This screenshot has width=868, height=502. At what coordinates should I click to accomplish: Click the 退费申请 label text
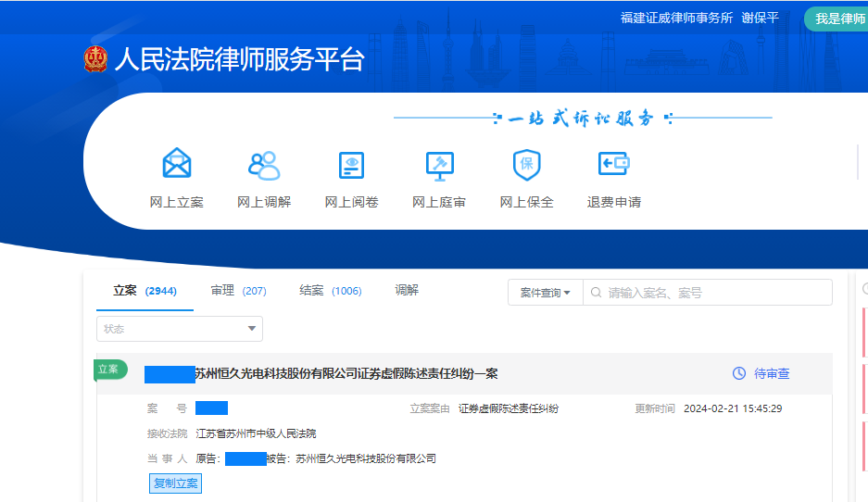point(614,202)
